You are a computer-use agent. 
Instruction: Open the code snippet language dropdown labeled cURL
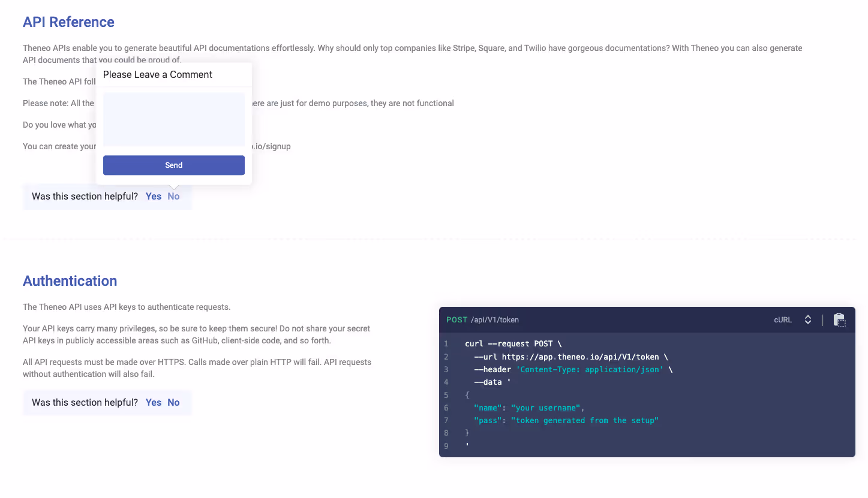(783, 319)
